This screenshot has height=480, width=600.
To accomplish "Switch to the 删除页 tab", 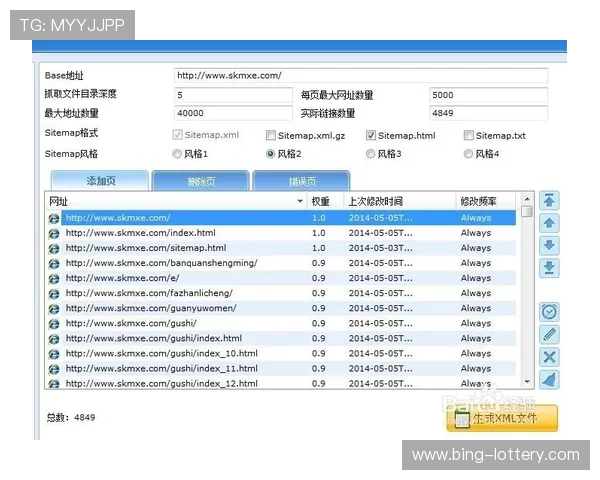I will point(201,181).
